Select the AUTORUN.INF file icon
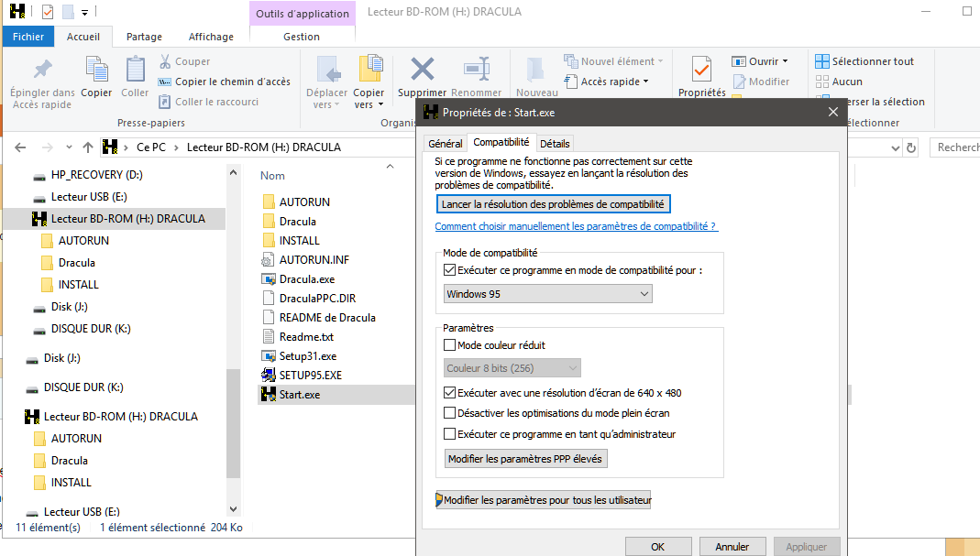The height and width of the screenshot is (556, 980). point(269,260)
